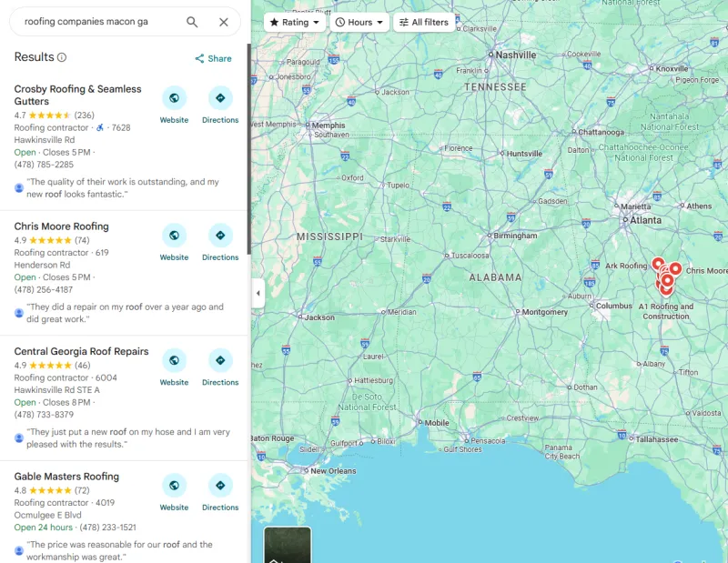Viewport: 728px width, 563px height.
Task: Click Crosby Roofing phone number (478) 785-2285
Action: coord(44,165)
